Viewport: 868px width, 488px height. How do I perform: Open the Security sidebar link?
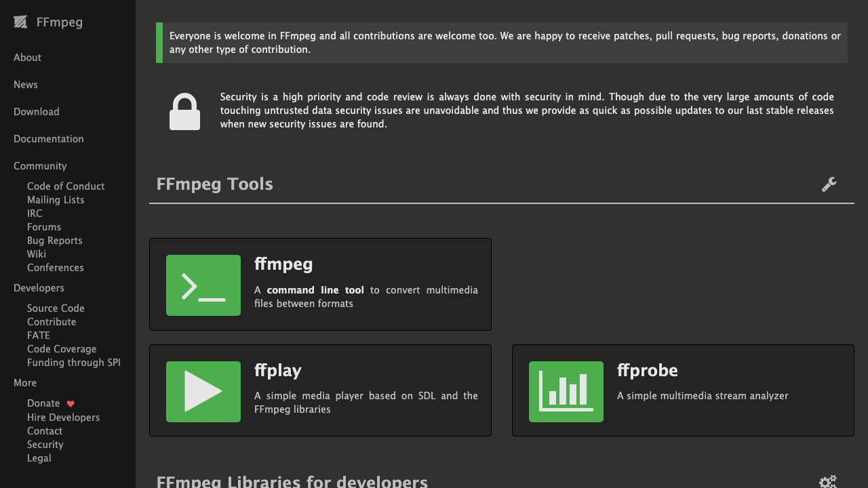45,445
